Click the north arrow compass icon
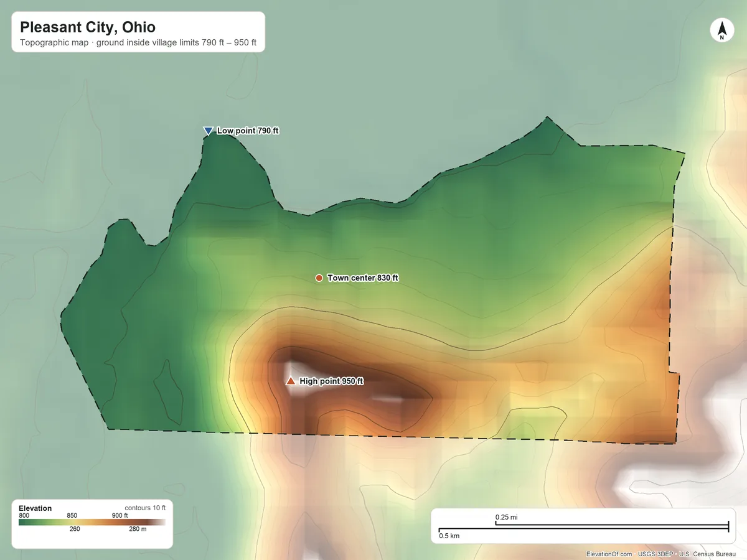The width and height of the screenshot is (747, 560). click(722, 31)
